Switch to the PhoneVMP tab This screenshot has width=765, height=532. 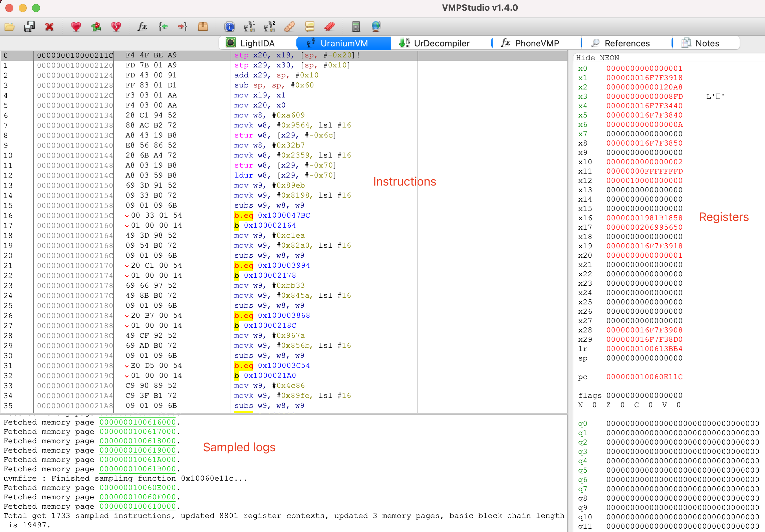tap(537, 43)
